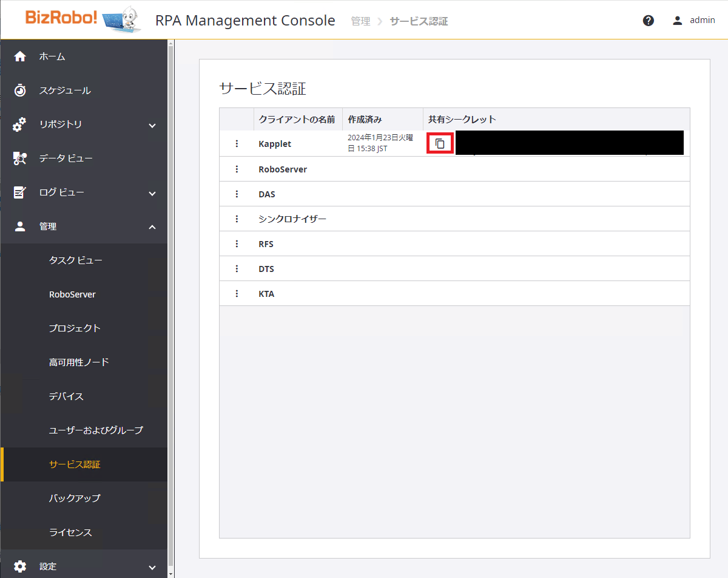This screenshot has width=728, height=578.
Task: Open the DTS row options menu
Action: [237, 269]
